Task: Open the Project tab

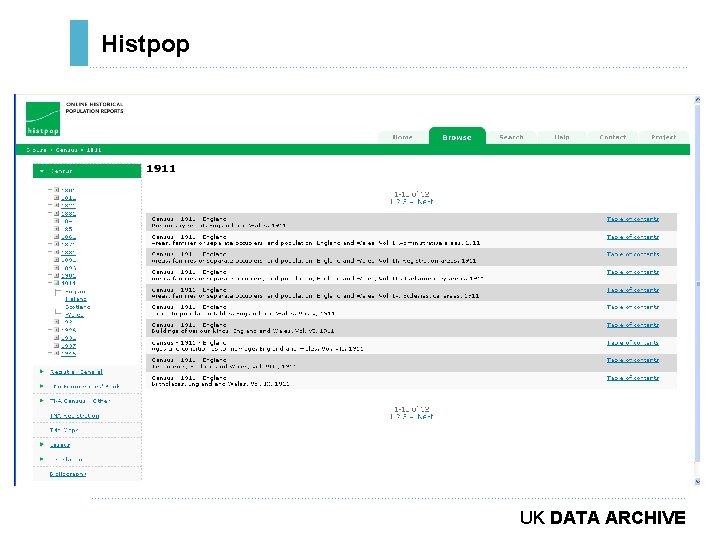Action: (x=663, y=137)
